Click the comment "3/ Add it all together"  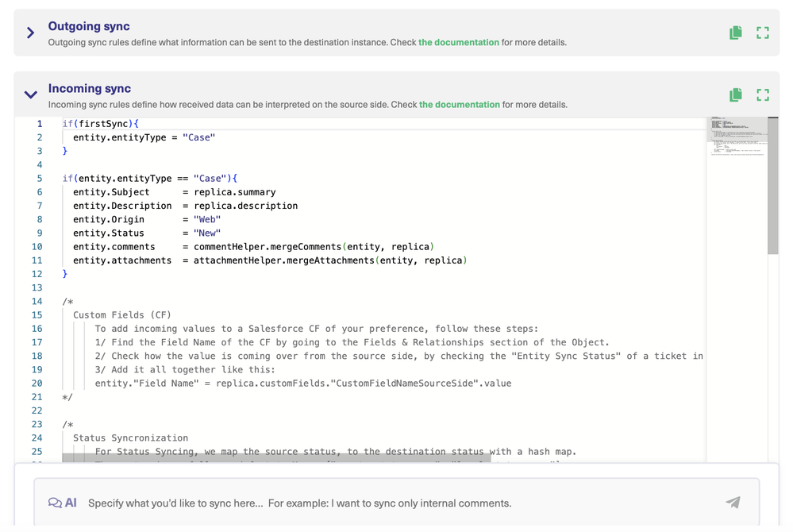(185, 370)
